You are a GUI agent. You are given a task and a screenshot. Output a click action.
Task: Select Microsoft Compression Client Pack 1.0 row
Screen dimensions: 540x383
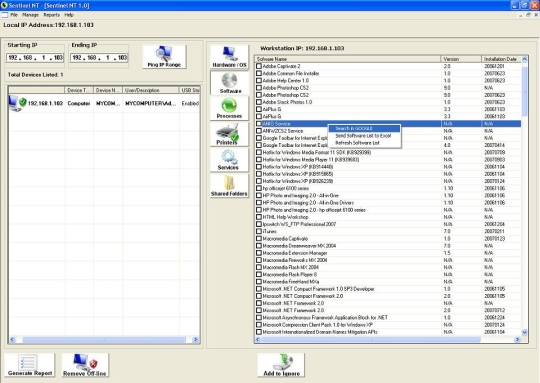(x=388, y=325)
